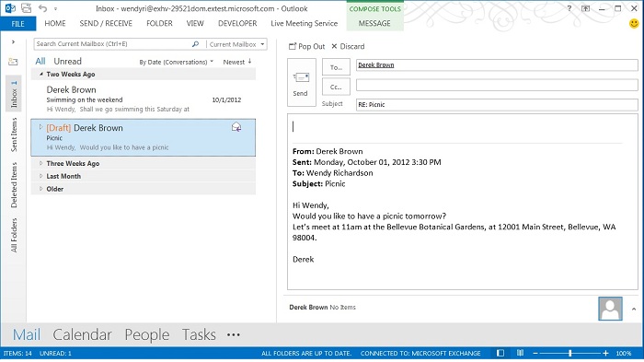Open the Swimming on the weekend message
The height and width of the screenshot is (362, 644).
[143, 99]
